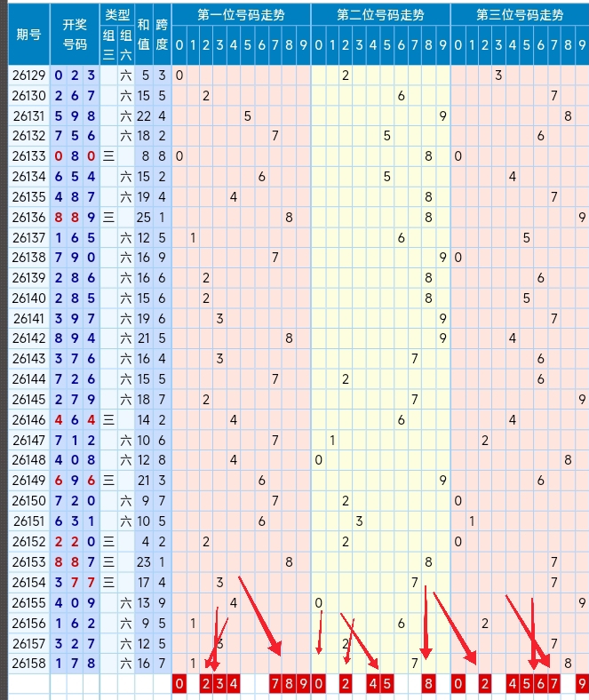Click sum value 25 in row 26136
The width and height of the screenshot is (589, 700).
coord(143,218)
